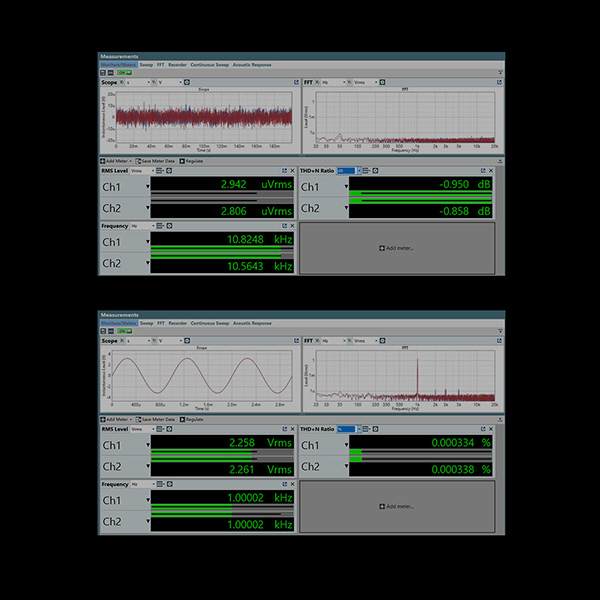The width and height of the screenshot is (600, 600).
Task: Expand Add Meter dropdown in top toolbar
Action: pyautogui.click(x=116, y=160)
